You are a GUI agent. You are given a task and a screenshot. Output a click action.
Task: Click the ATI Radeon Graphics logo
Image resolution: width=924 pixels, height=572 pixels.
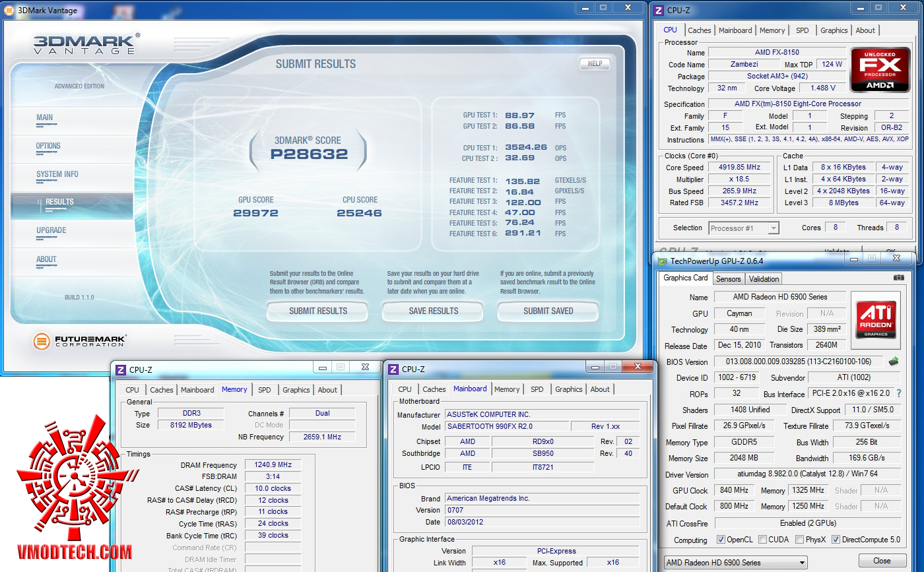coord(876,320)
